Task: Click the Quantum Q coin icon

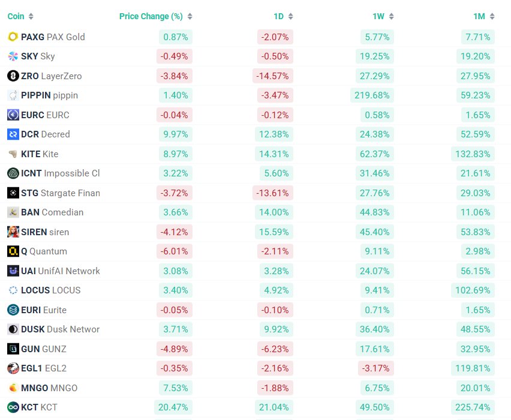Action: point(13,251)
